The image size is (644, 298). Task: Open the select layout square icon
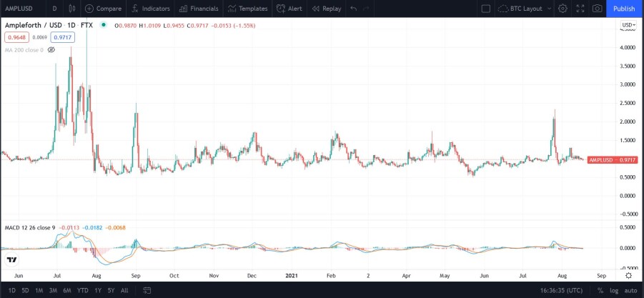click(x=485, y=8)
